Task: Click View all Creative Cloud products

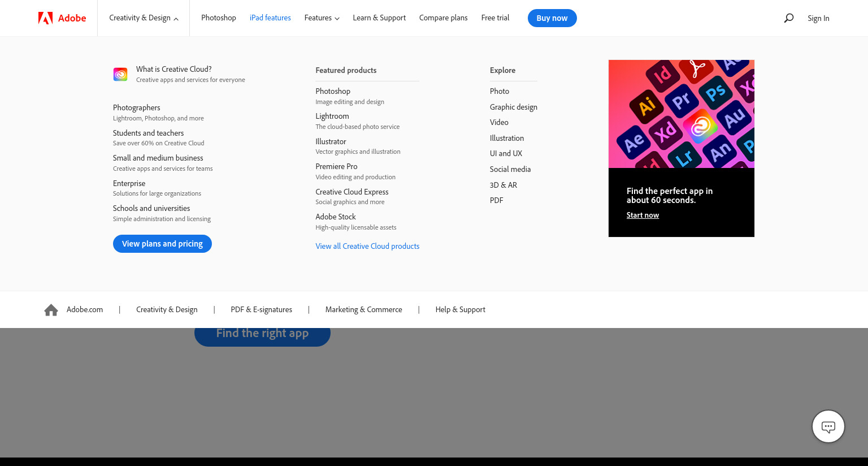Action: (x=367, y=246)
